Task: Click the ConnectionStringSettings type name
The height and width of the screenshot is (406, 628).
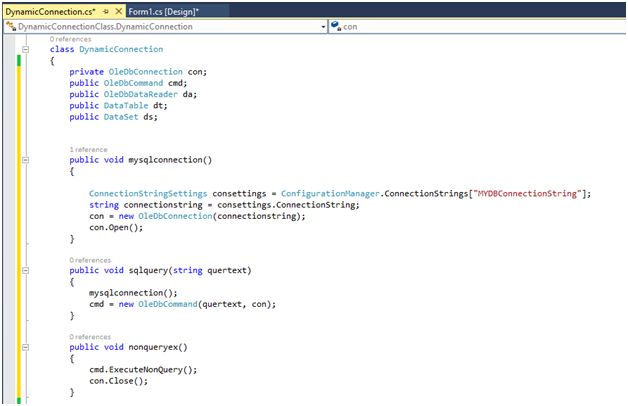Action: (x=148, y=194)
